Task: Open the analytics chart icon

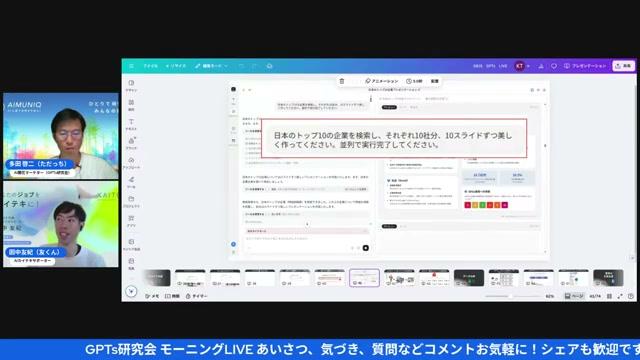Action: pos(541,66)
